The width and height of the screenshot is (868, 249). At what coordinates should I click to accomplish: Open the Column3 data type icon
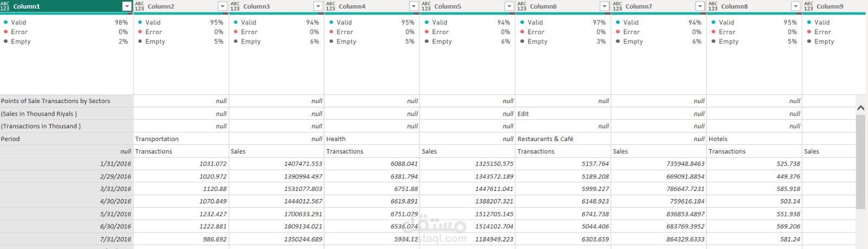point(235,6)
